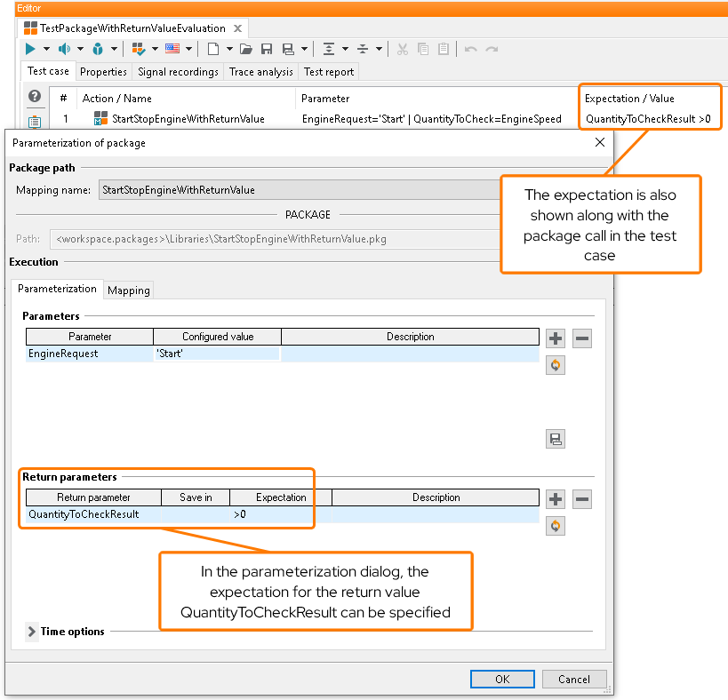Refresh the Return parameters list
The height and width of the screenshot is (700, 728).
[x=556, y=526]
